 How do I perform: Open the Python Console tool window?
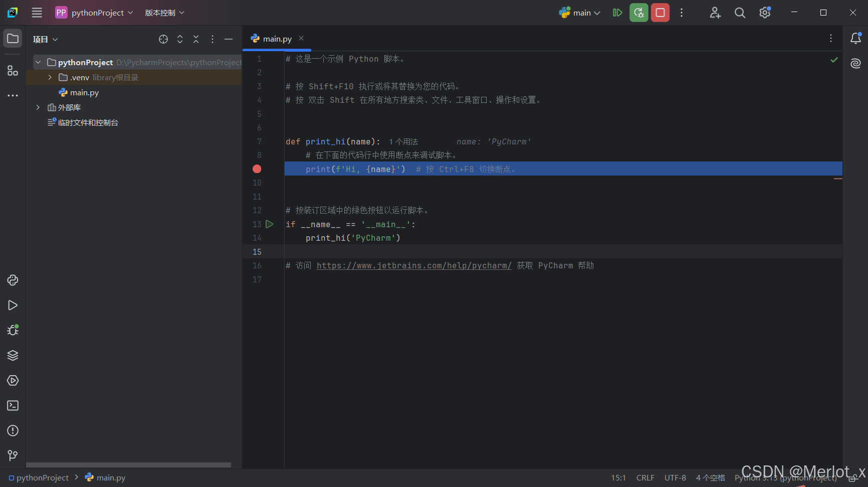[13, 280]
